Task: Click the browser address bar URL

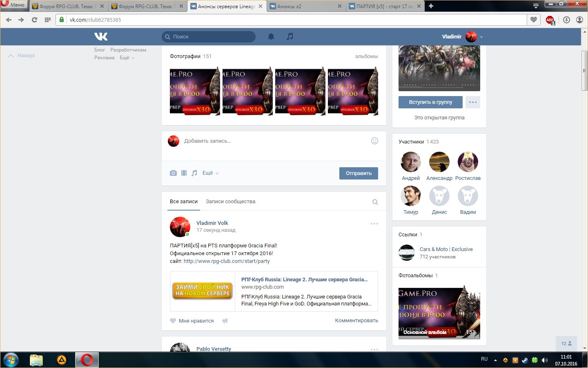Action: click(x=291, y=20)
